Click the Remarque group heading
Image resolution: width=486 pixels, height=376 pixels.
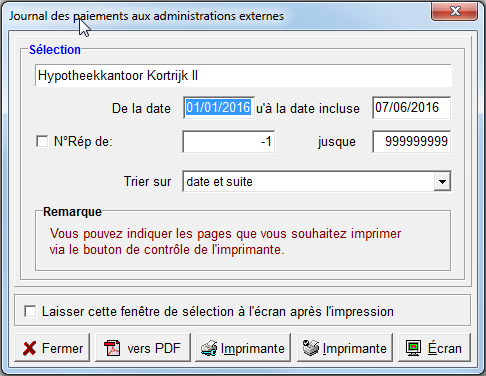click(72, 212)
